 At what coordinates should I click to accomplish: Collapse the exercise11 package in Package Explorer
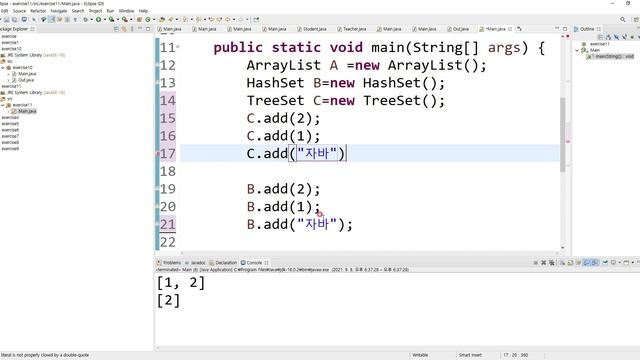[3, 105]
